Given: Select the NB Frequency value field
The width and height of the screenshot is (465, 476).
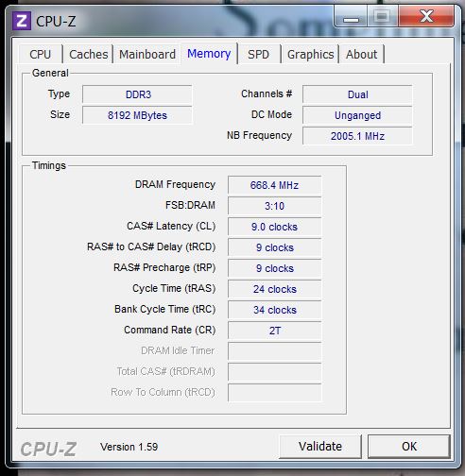Looking at the screenshot, I should pos(357,136).
